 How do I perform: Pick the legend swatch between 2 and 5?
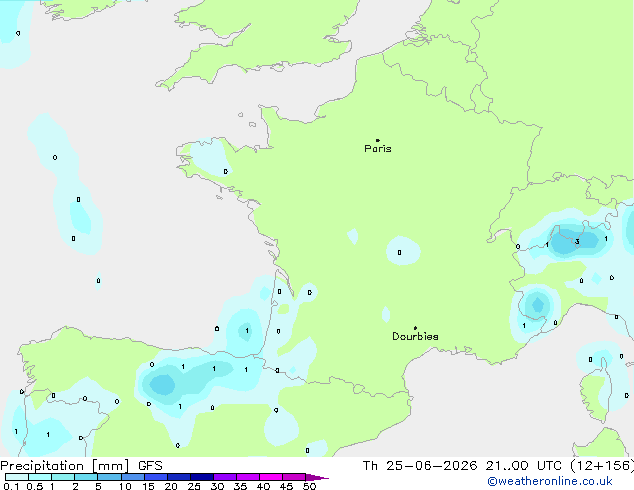point(86,477)
